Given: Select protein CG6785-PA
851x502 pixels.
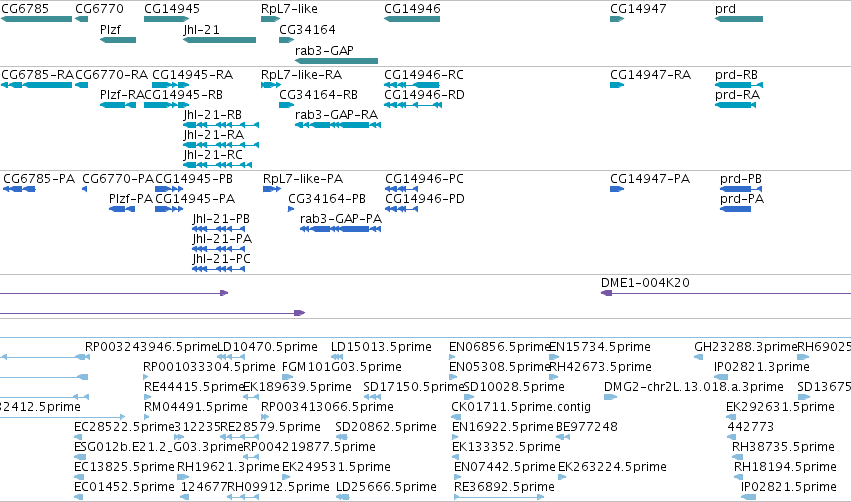Looking at the screenshot, I should tap(19, 189).
